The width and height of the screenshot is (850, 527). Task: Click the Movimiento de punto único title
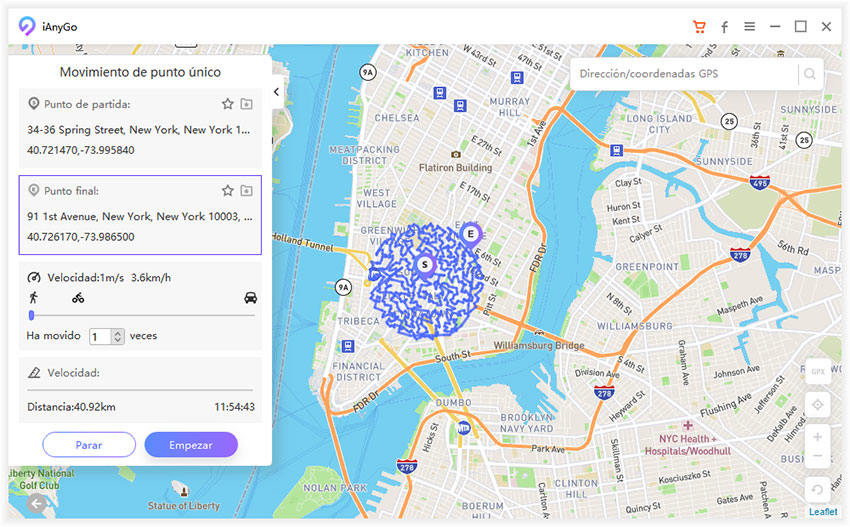[x=140, y=72]
